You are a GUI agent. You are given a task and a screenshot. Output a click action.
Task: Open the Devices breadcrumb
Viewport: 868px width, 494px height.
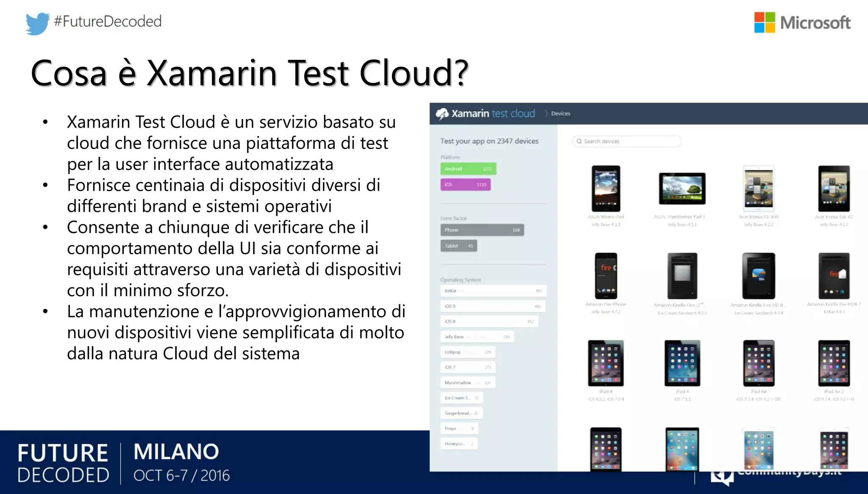561,114
